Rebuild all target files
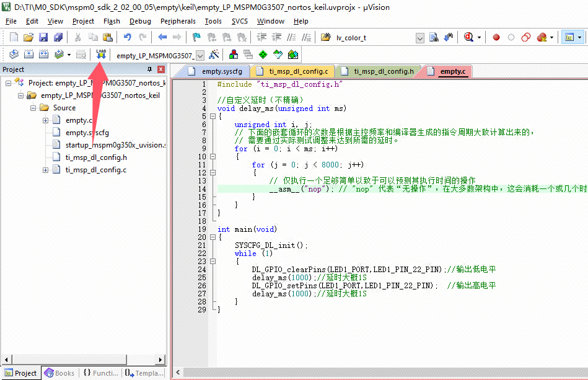588x380 pixels. (x=44, y=55)
